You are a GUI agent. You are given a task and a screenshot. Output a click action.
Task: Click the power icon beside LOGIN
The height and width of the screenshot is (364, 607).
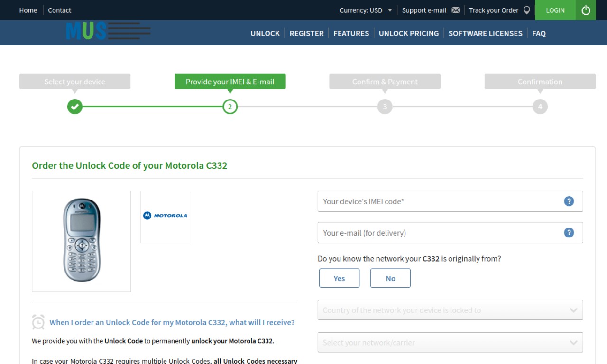(586, 10)
